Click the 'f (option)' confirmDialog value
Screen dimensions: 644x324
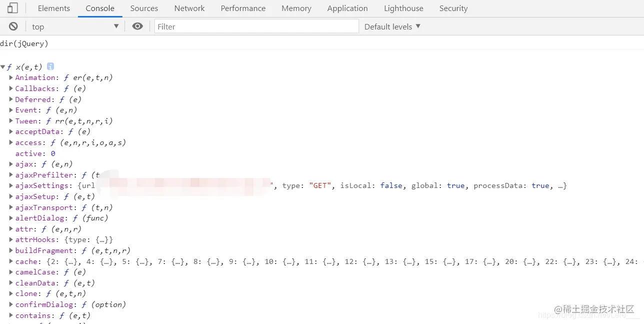point(104,304)
